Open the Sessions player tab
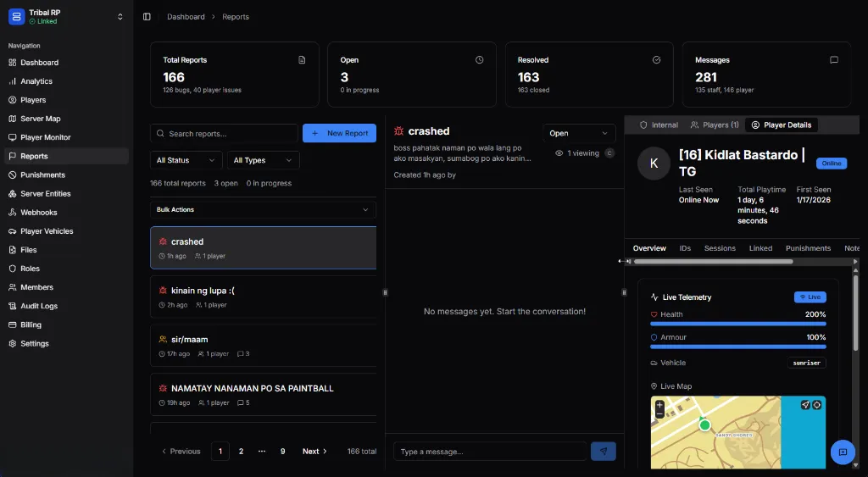Screen dimensions: 868x477 click(720, 248)
